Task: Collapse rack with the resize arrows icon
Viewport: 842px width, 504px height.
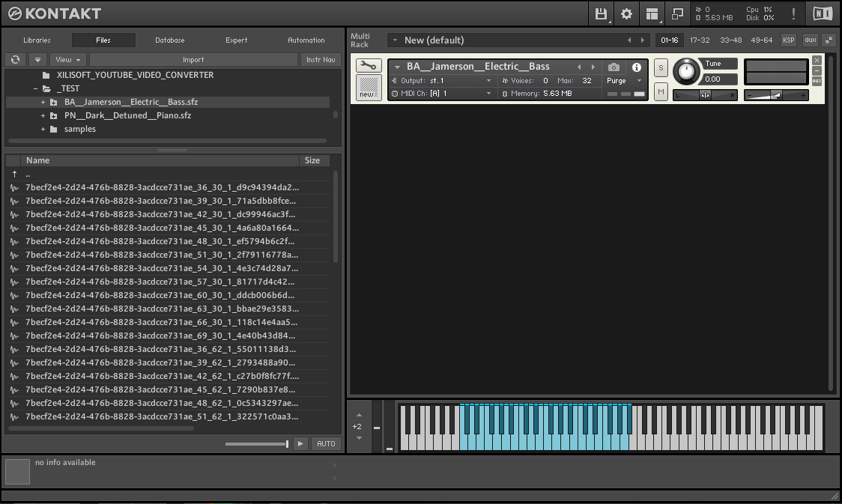Action: (829, 40)
